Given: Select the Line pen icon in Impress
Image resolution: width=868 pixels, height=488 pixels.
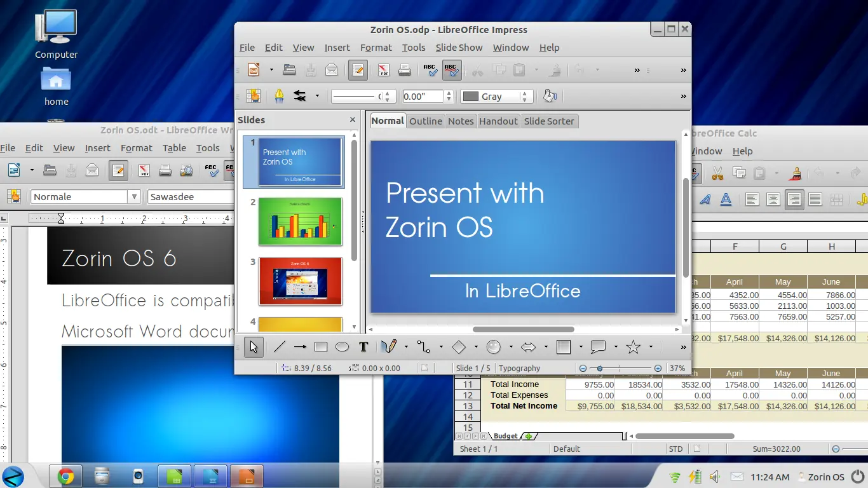Looking at the screenshot, I should point(279,96).
